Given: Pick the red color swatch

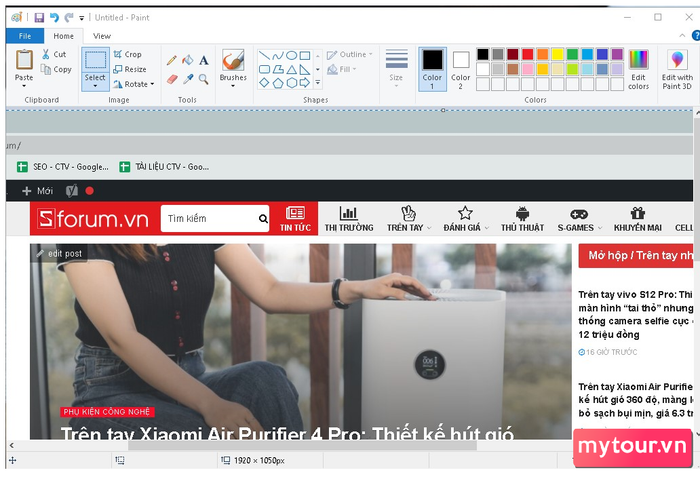Looking at the screenshot, I should tap(528, 54).
